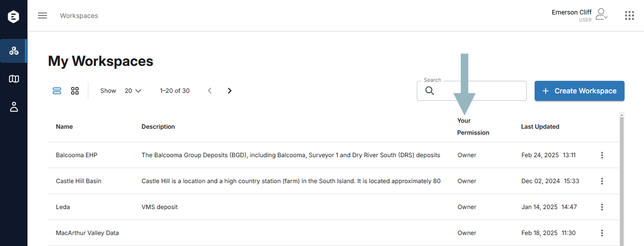Click the Evo logo in the sidebar
The width and height of the screenshot is (644, 246).
[x=13, y=16]
